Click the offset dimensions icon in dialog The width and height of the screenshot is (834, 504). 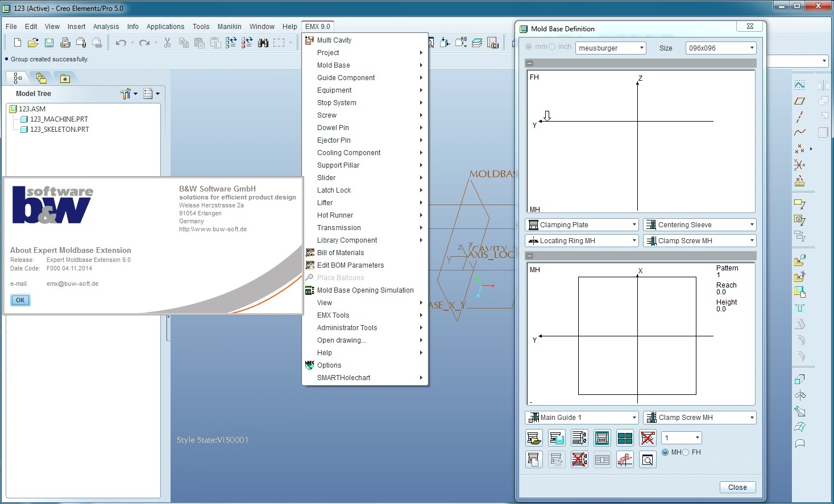point(625,460)
